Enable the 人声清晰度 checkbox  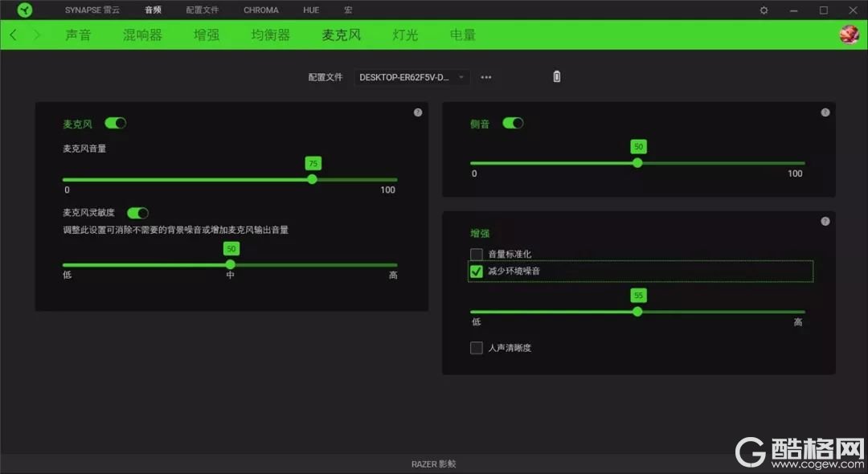(476, 348)
